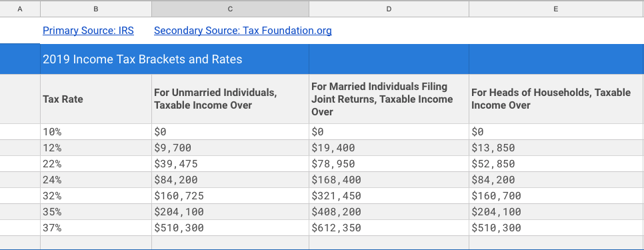Select $510,300 in the Heads of Households column
644x250 pixels.
tap(556, 228)
